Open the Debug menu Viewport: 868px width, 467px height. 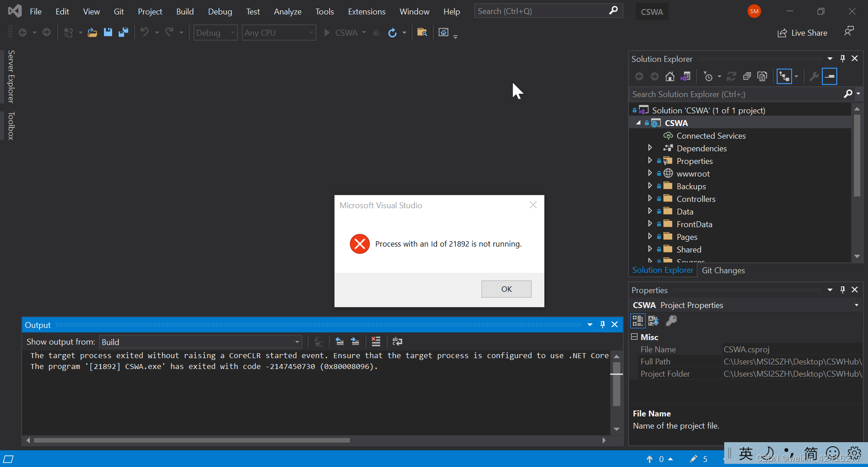tap(220, 11)
